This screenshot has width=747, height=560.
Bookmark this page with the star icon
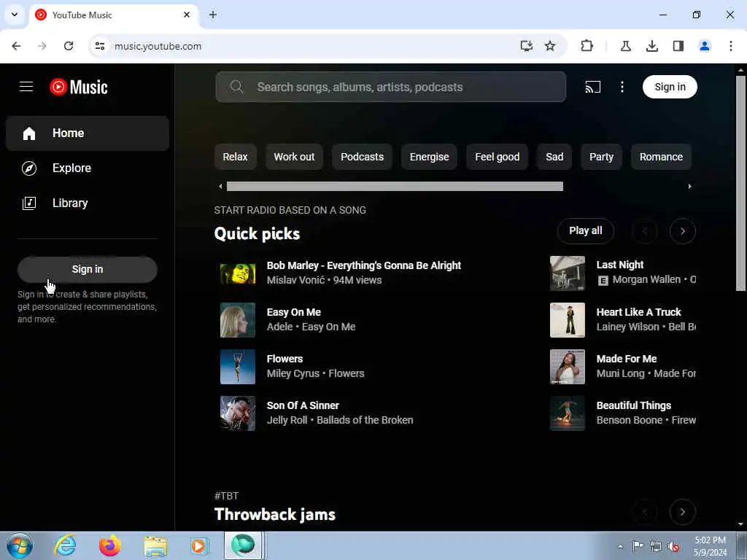(x=550, y=46)
